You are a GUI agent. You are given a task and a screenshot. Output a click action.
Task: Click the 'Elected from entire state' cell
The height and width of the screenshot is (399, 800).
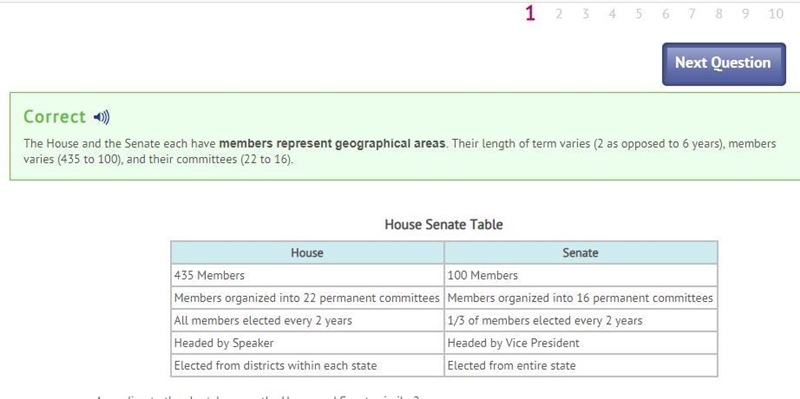[x=581, y=365]
